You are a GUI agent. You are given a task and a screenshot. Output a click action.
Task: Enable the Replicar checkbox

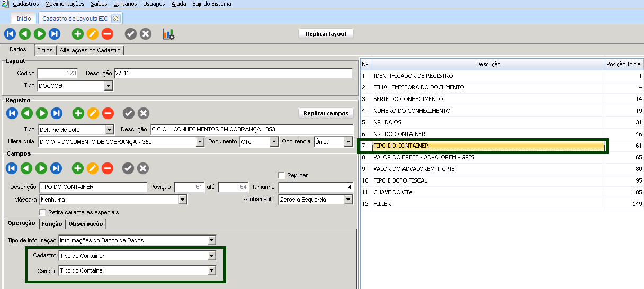tap(282, 175)
